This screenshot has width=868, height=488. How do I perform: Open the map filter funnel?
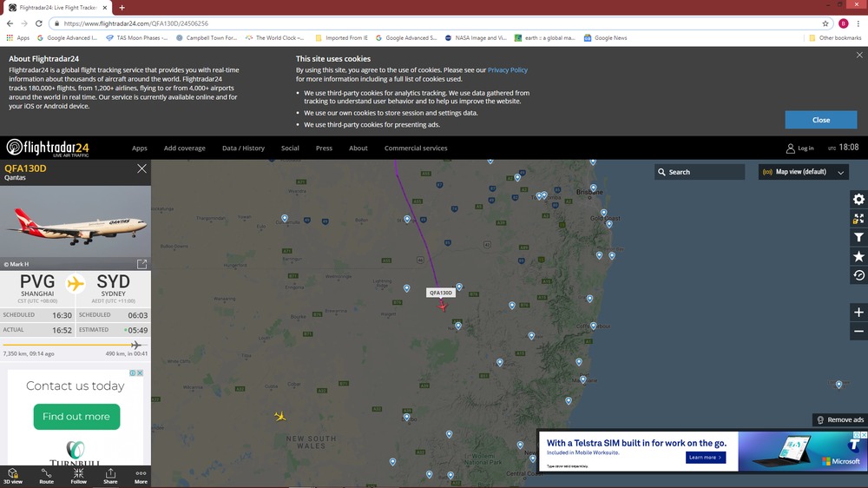(858, 237)
